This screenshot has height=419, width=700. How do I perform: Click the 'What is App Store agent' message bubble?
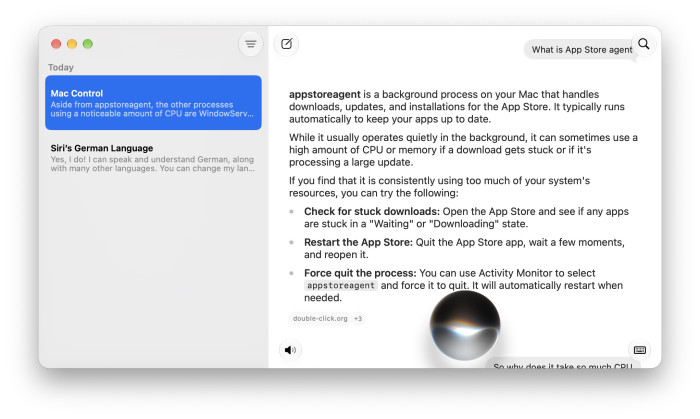coord(581,50)
